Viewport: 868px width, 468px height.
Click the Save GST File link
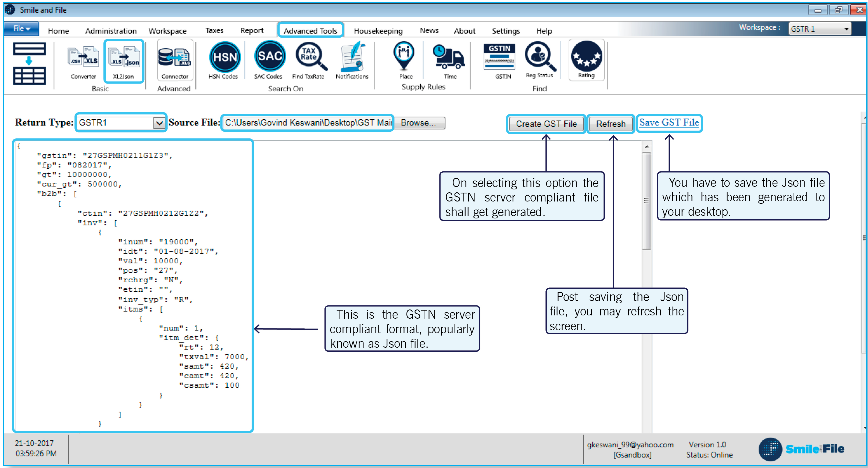click(669, 123)
